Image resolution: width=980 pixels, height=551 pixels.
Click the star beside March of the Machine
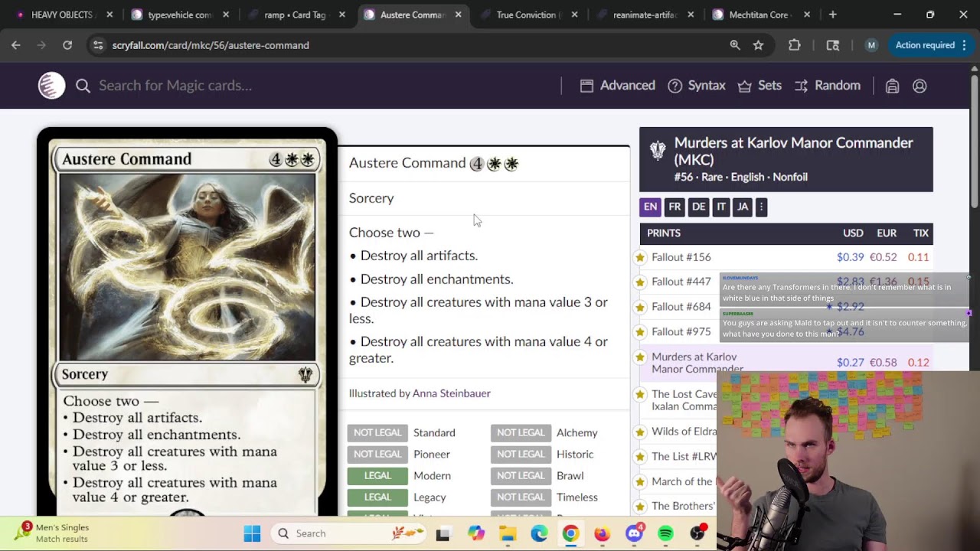(640, 482)
